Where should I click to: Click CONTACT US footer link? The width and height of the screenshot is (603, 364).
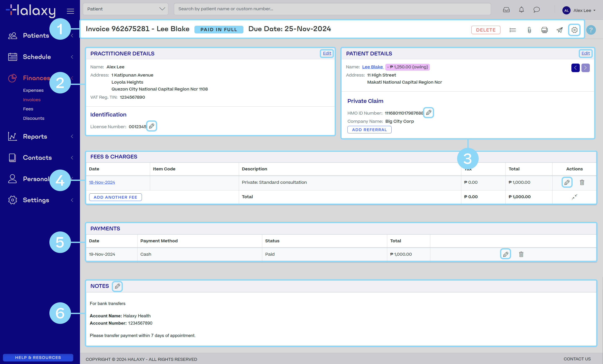click(x=577, y=359)
